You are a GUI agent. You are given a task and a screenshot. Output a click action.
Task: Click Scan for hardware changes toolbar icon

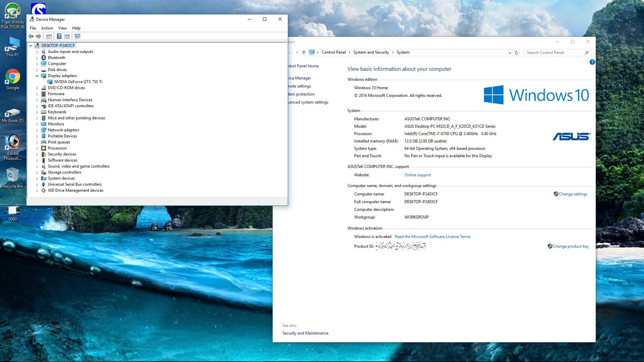[77, 36]
